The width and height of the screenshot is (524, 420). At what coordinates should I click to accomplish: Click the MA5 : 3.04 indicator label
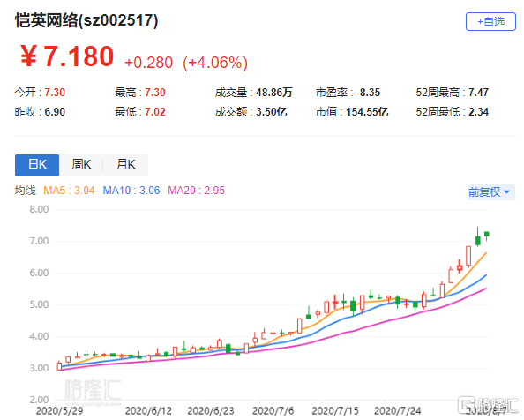(x=69, y=191)
